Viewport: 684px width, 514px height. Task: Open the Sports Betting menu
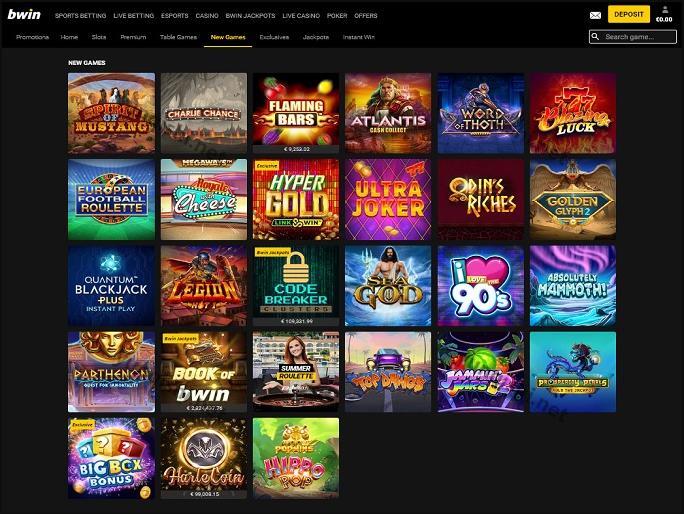coord(80,16)
